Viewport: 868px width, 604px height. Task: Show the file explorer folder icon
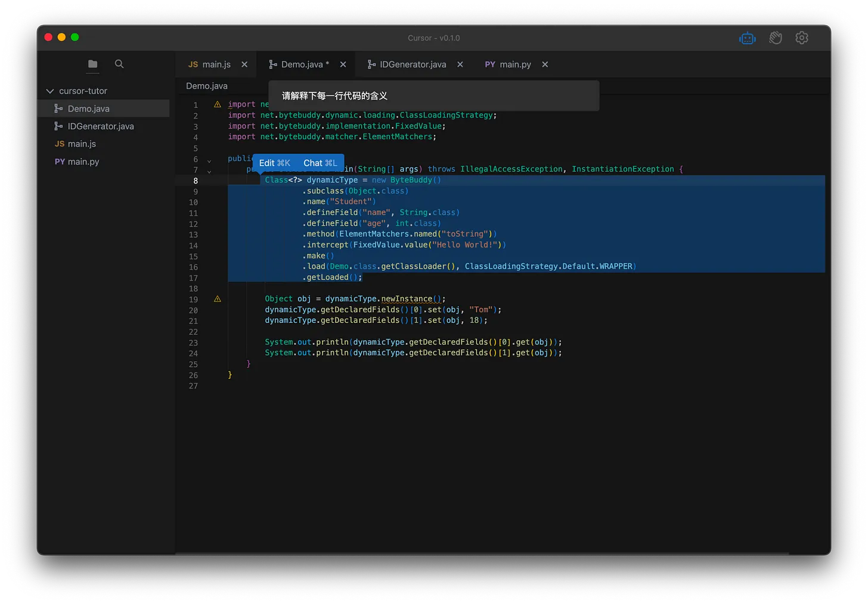92,64
